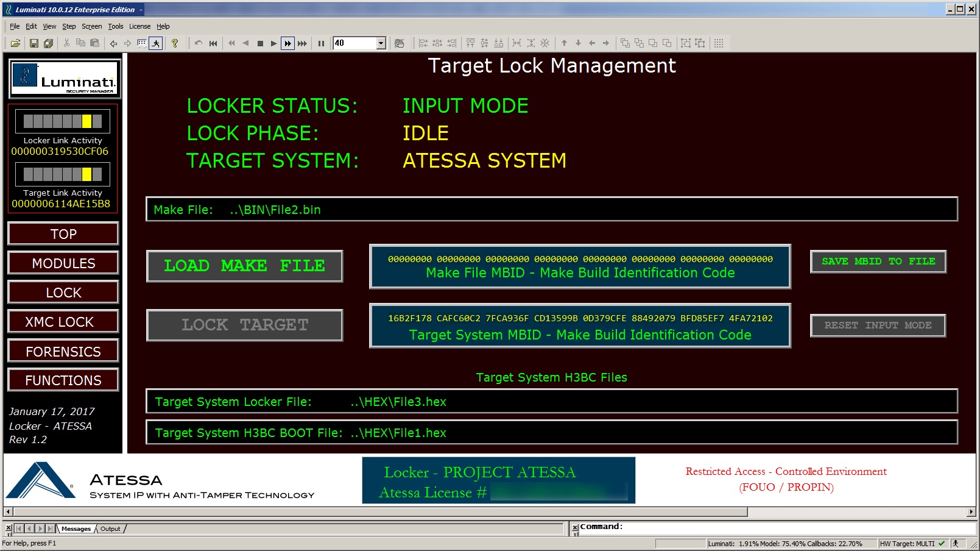Toggle the dotted grid display icon

719,43
